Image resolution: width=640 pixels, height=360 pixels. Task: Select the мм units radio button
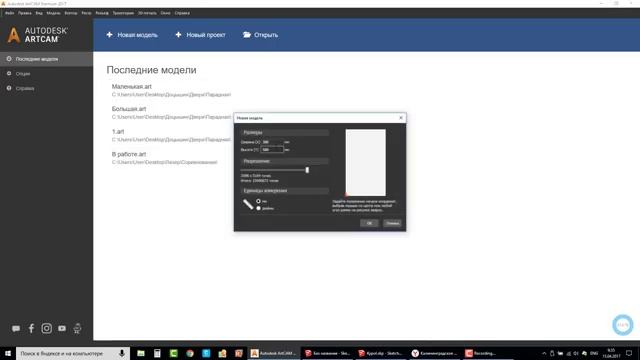pos(258,201)
